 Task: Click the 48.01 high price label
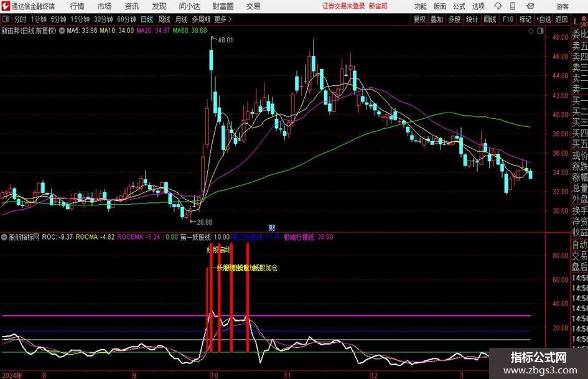tap(225, 40)
